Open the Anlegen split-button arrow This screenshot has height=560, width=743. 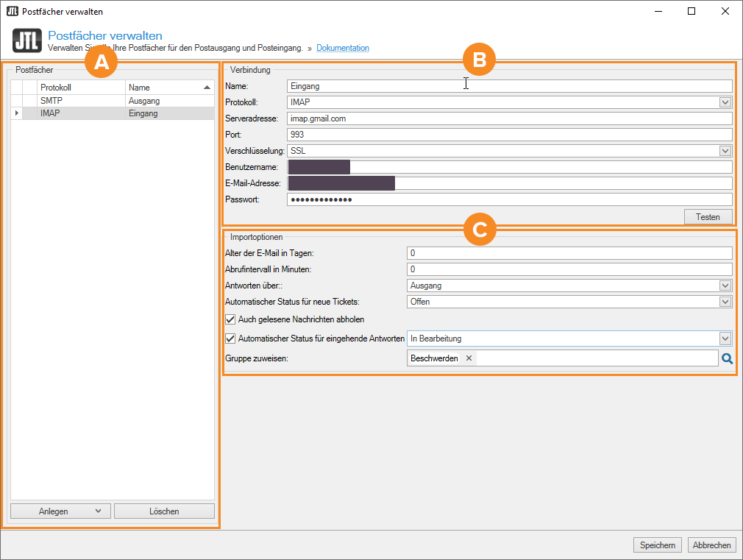(99, 511)
